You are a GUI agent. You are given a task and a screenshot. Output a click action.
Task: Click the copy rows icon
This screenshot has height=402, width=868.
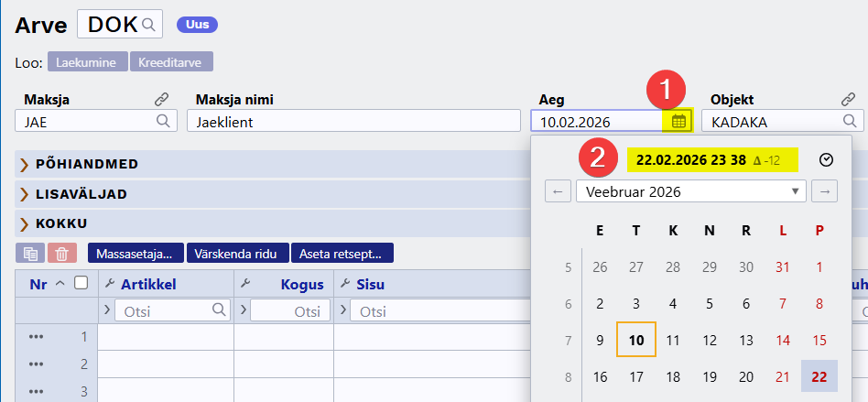pos(29,253)
